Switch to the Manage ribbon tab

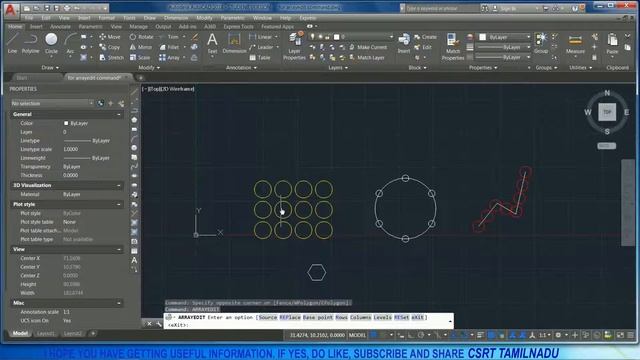click(x=138, y=27)
